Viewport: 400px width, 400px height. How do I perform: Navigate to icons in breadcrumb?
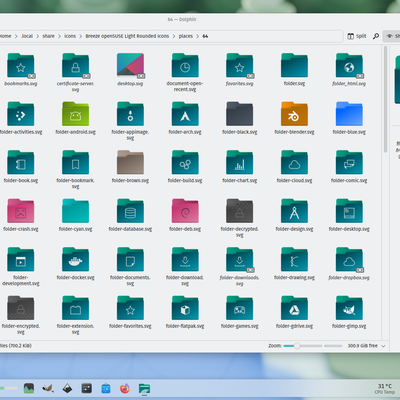[x=70, y=36]
